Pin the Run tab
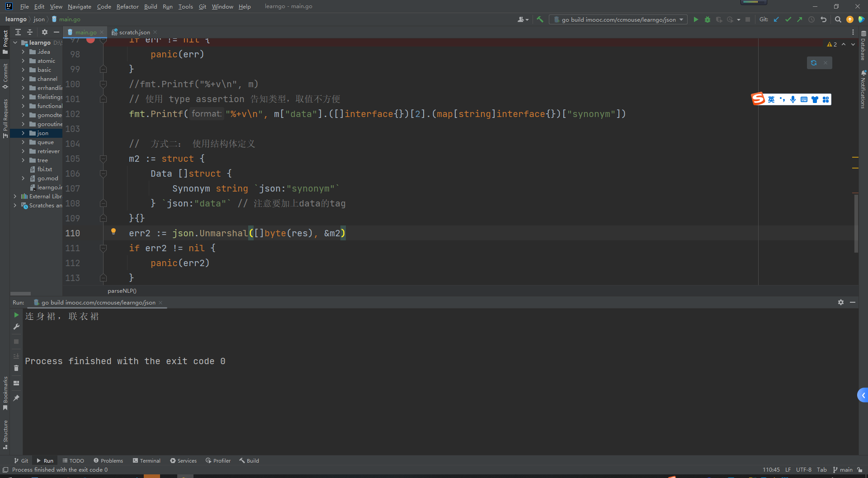Image resolution: width=868 pixels, height=478 pixels. 16,398
